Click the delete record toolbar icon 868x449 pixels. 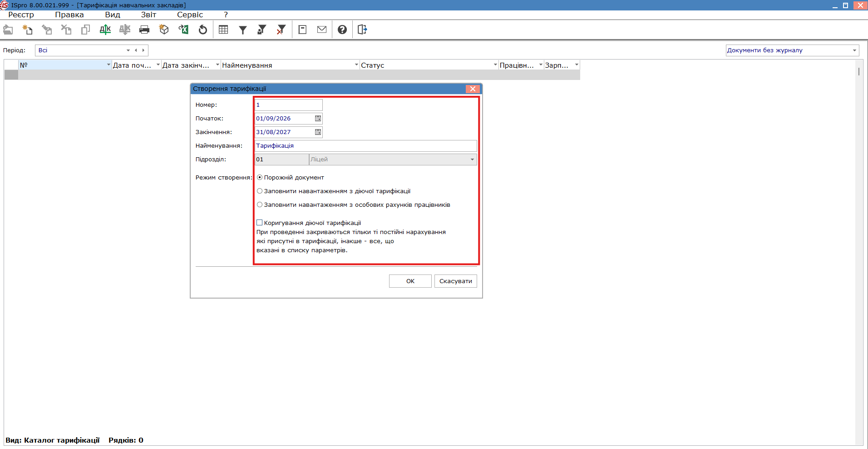tap(66, 30)
